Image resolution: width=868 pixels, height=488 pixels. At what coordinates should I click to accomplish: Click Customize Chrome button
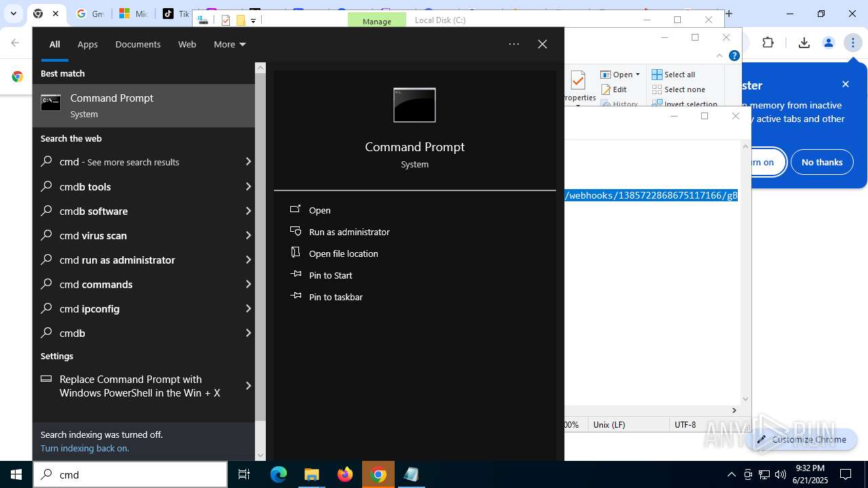click(x=801, y=439)
